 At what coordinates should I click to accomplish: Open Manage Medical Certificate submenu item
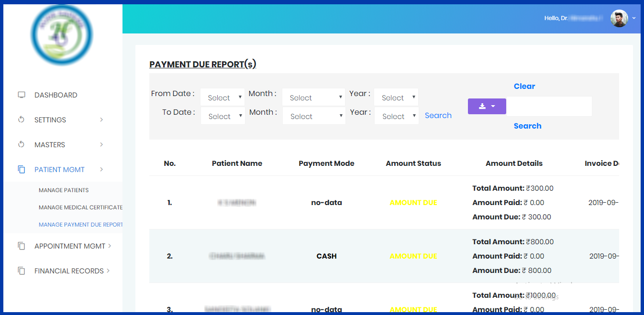(80, 207)
